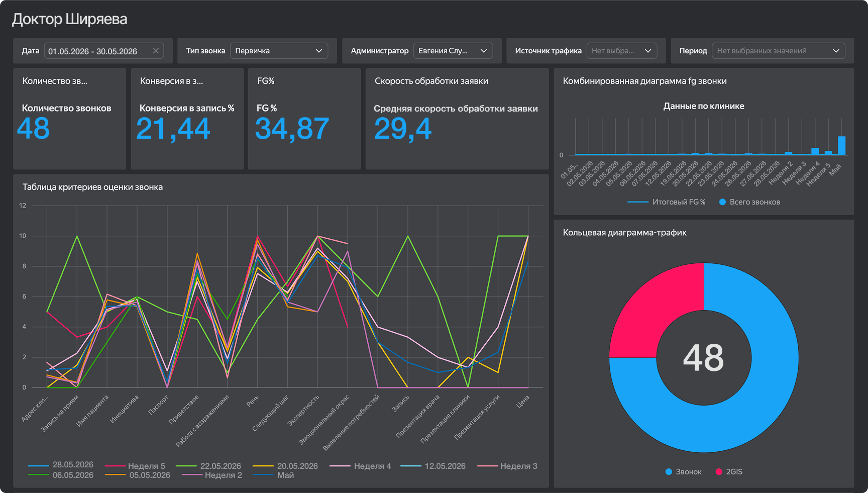Toggle Всего звонков legend dot
Screen dimensions: 868x493
pyautogui.click(x=722, y=202)
